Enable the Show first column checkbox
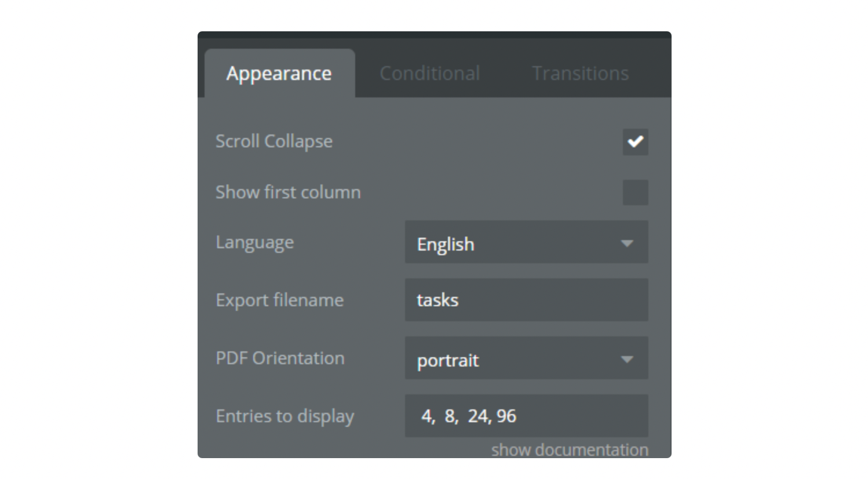Screen dimensions: 868x479 point(635,193)
